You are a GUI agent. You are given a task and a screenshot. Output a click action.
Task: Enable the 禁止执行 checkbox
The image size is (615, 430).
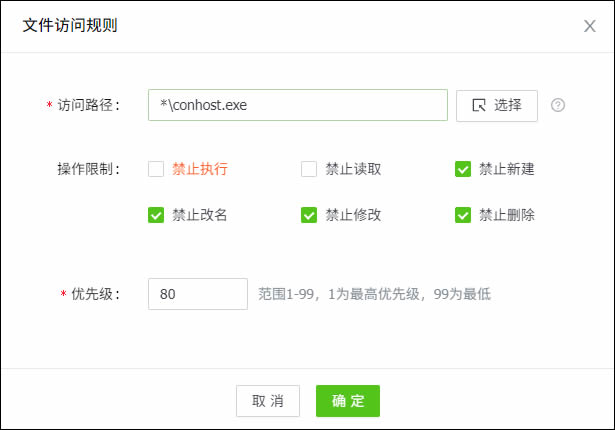[156, 169]
